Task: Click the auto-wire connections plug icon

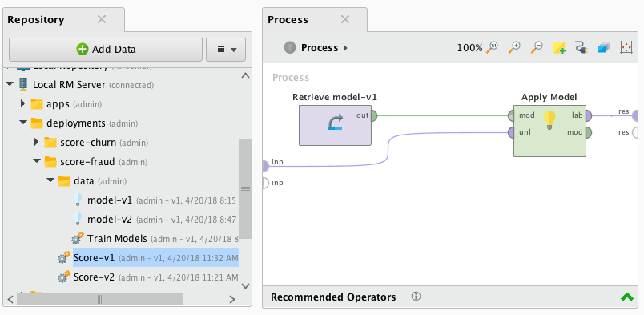Action: pyautogui.click(x=582, y=48)
